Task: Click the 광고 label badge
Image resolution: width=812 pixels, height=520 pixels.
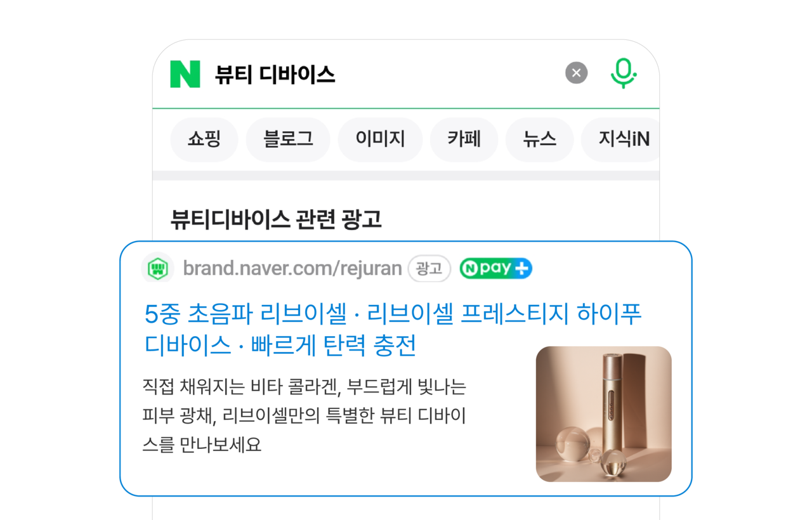Action: [429, 268]
